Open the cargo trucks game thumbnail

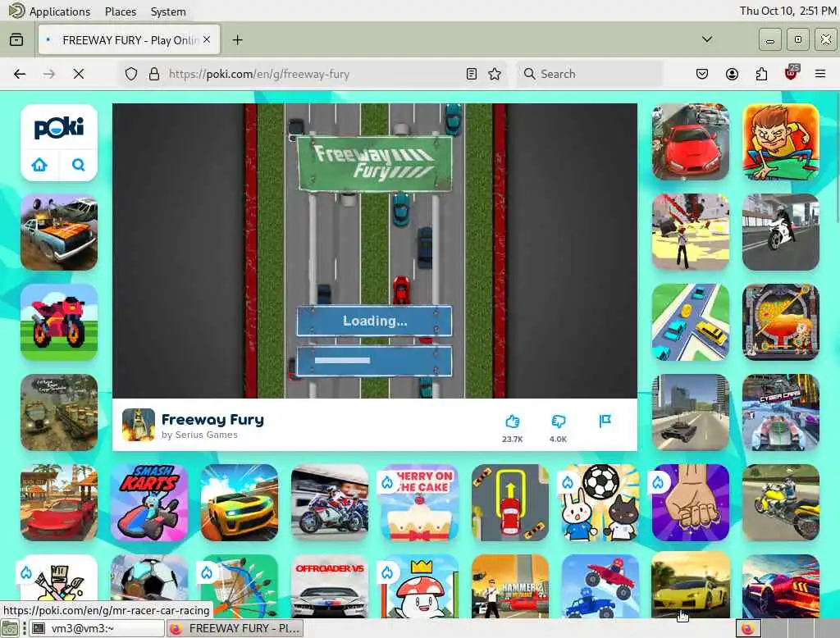click(x=59, y=412)
